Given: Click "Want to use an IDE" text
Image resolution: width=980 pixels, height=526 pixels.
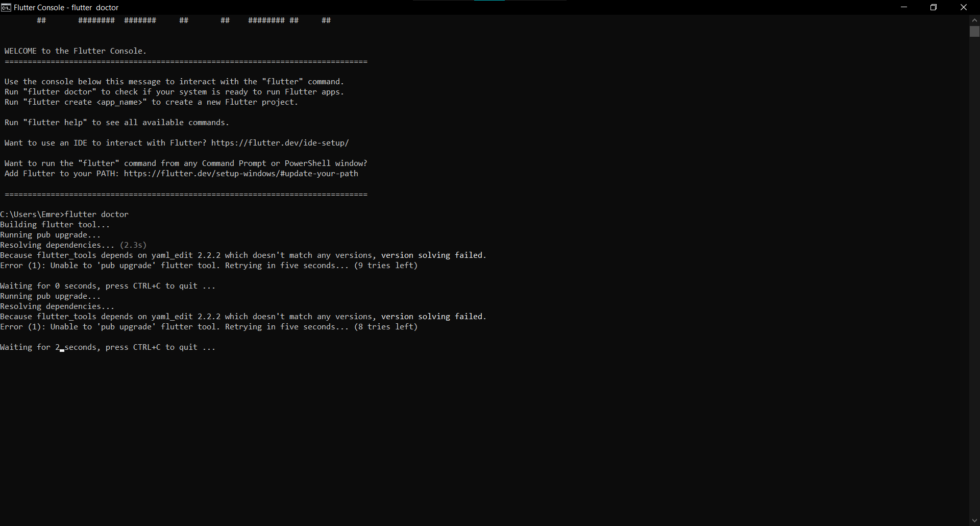Looking at the screenshot, I should (x=106, y=143).
